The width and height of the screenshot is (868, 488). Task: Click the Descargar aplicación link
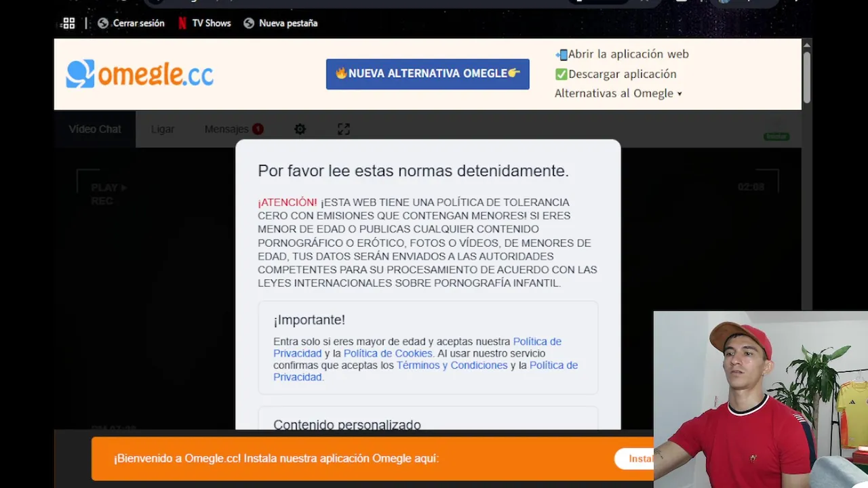616,74
